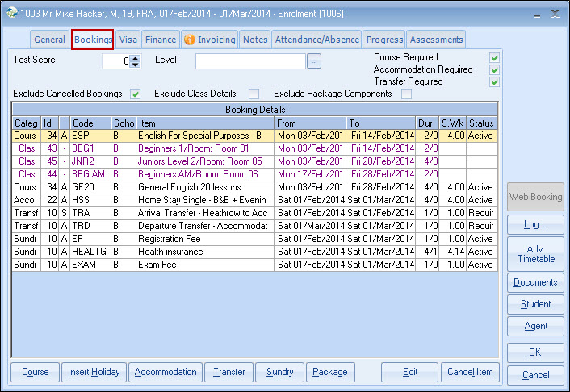The image size is (570, 392).
Task: Increase Test Score with up arrow
Action: click(x=135, y=57)
